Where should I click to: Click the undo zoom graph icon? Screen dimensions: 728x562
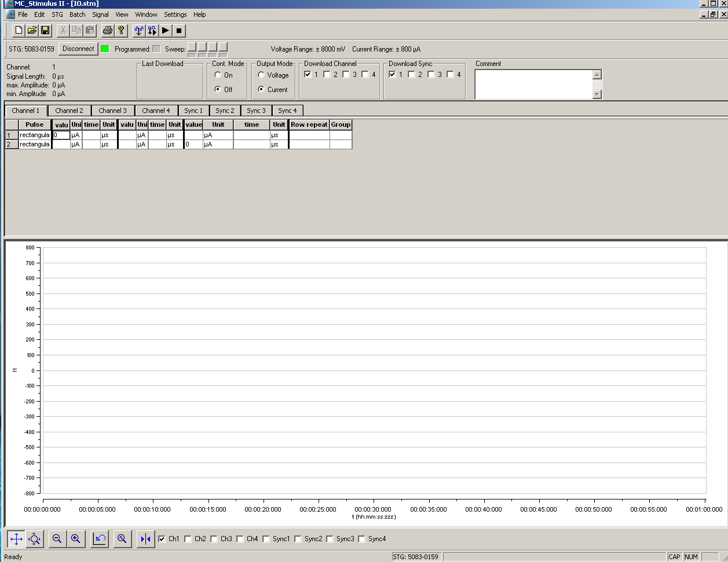coord(100,539)
